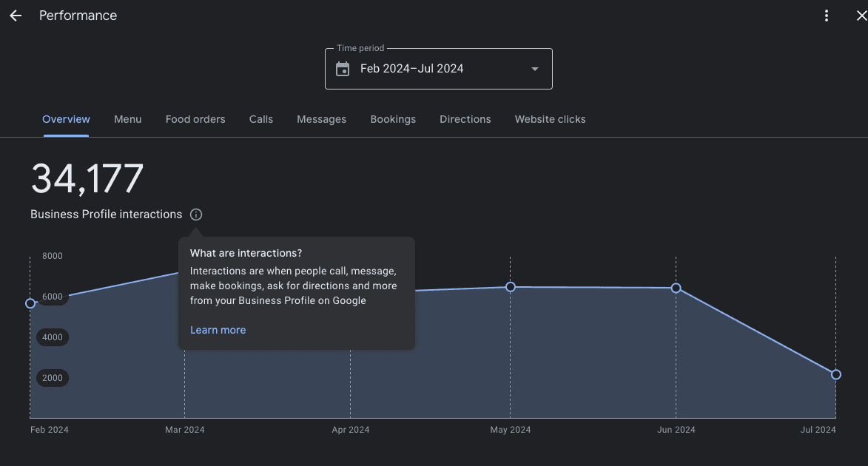Open the Directions tab
The height and width of the screenshot is (466, 868).
(465, 119)
